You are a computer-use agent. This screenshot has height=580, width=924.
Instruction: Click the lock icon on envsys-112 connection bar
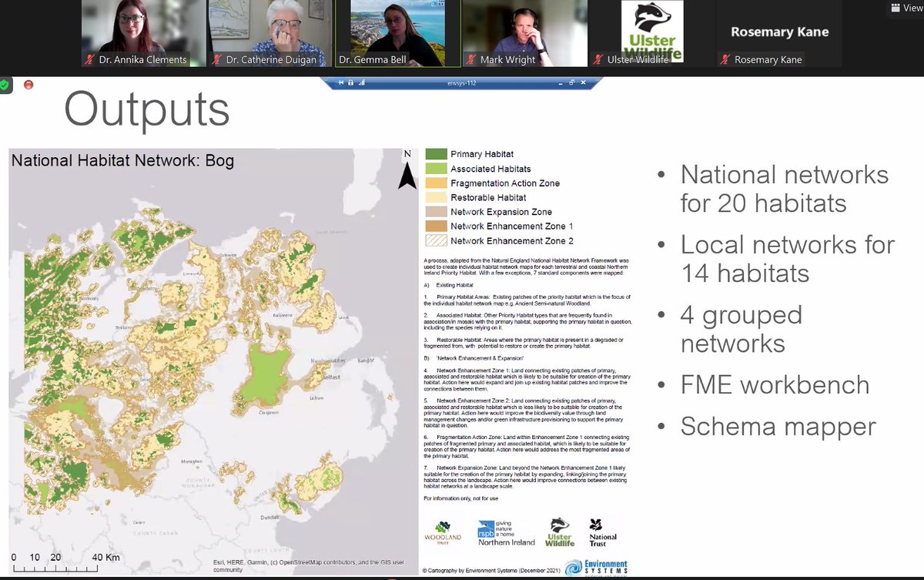[350, 82]
